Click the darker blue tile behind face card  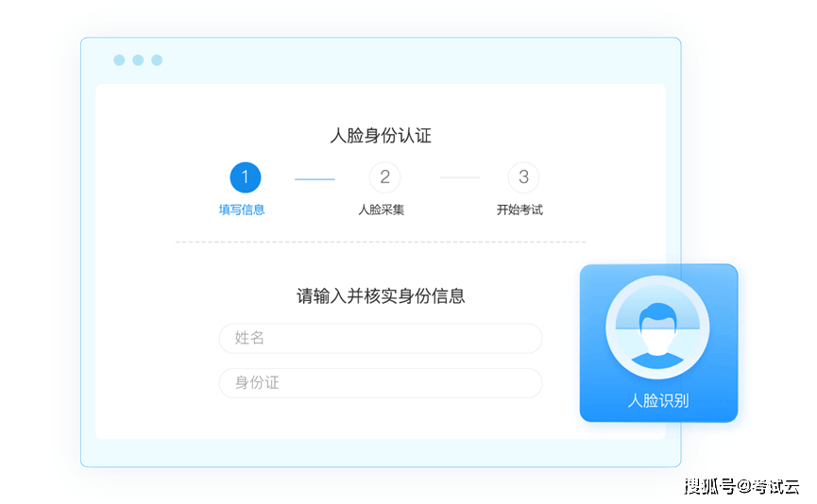pos(745,340)
